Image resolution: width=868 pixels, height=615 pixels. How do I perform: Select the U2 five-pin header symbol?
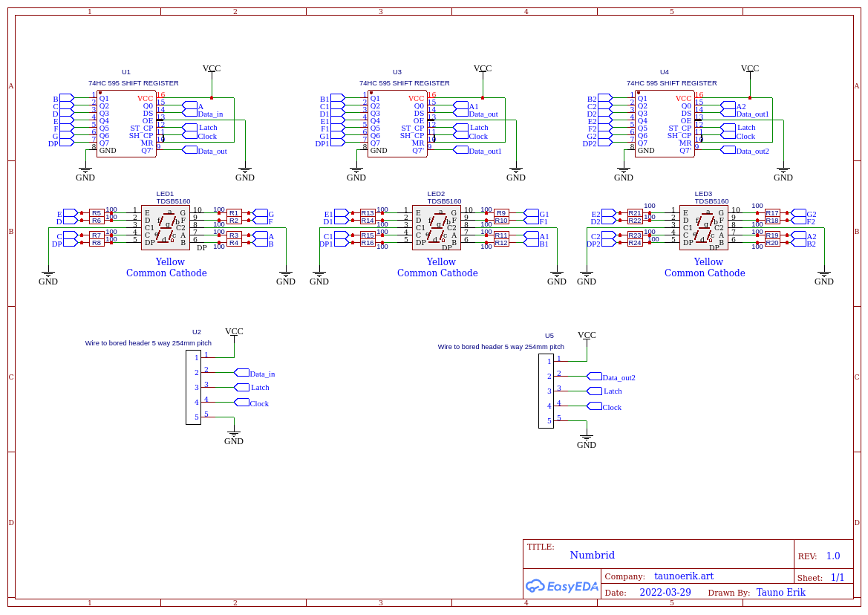193,387
